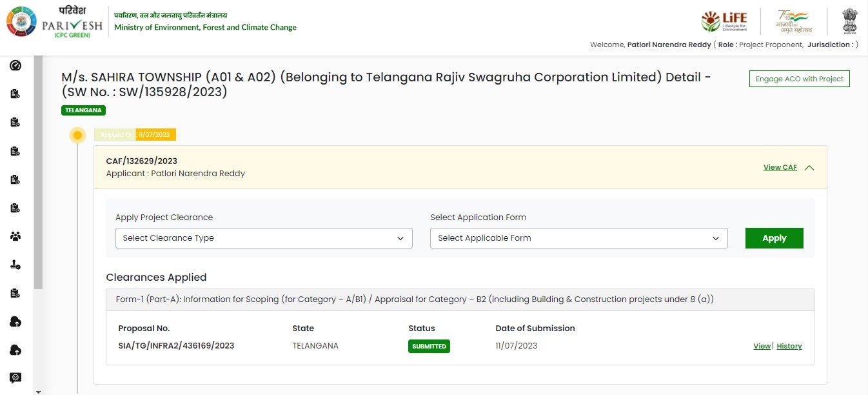Collapse the CAF/132629/2023 panel chevron
Viewport: 868px width, 395px height.
809,168
